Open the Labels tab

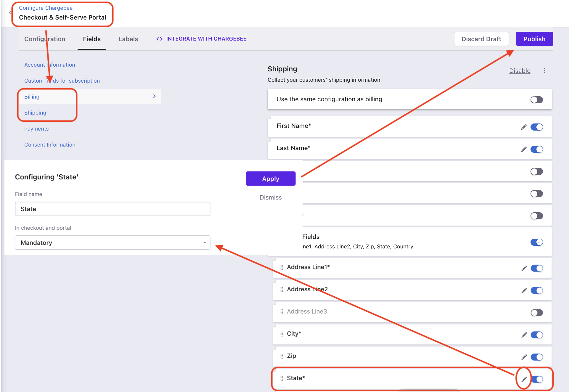[x=128, y=39]
